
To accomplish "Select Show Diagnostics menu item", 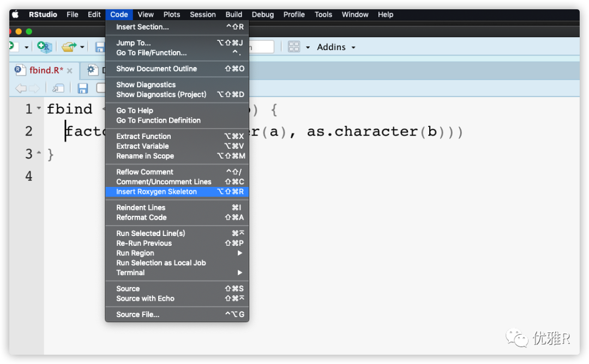I will 177,85.
